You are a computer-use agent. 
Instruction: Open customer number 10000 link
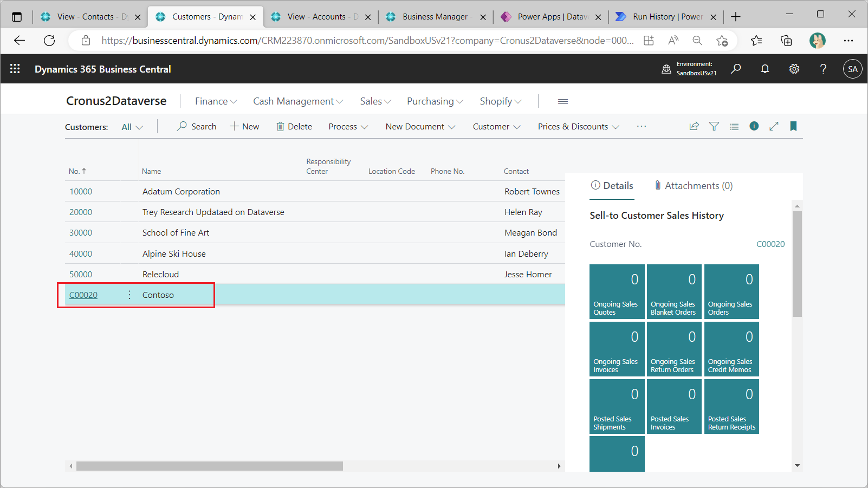(81, 192)
